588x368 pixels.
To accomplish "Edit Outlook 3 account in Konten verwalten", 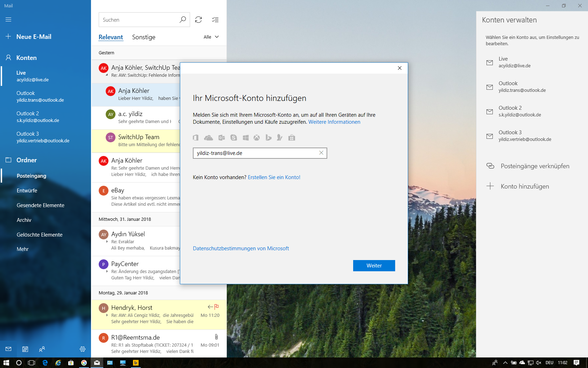I will (532, 136).
